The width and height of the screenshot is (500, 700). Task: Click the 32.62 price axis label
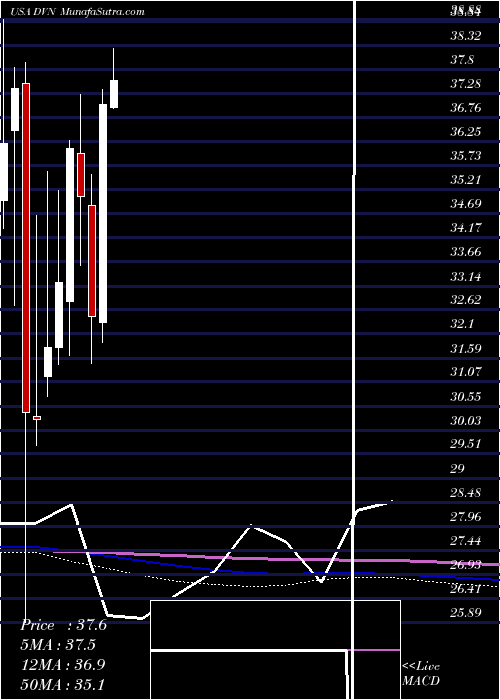click(x=466, y=300)
